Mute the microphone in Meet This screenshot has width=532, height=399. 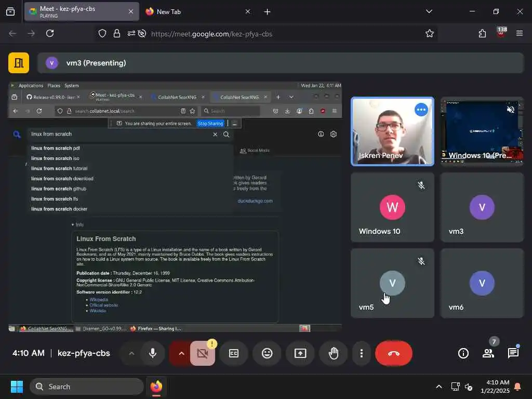click(x=153, y=353)
